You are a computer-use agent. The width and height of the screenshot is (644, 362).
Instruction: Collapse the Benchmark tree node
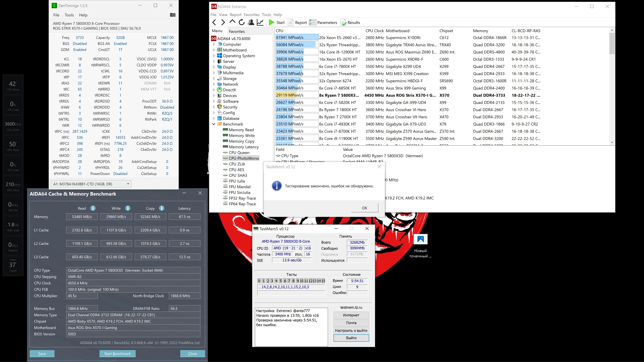pos(214,124)
